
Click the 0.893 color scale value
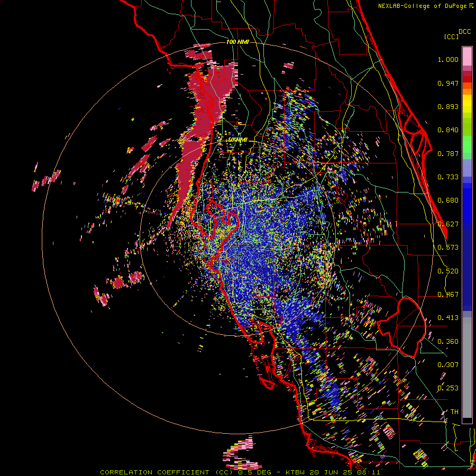click(448, 106)
